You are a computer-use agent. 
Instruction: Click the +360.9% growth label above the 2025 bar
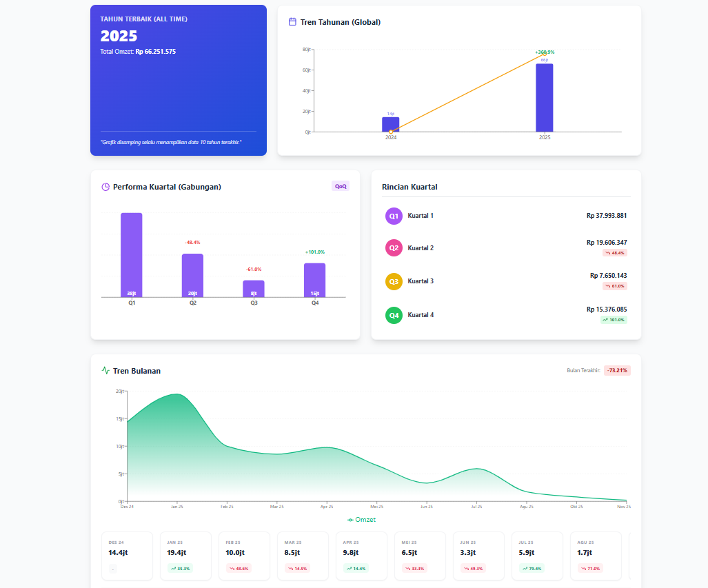point(545,52)
